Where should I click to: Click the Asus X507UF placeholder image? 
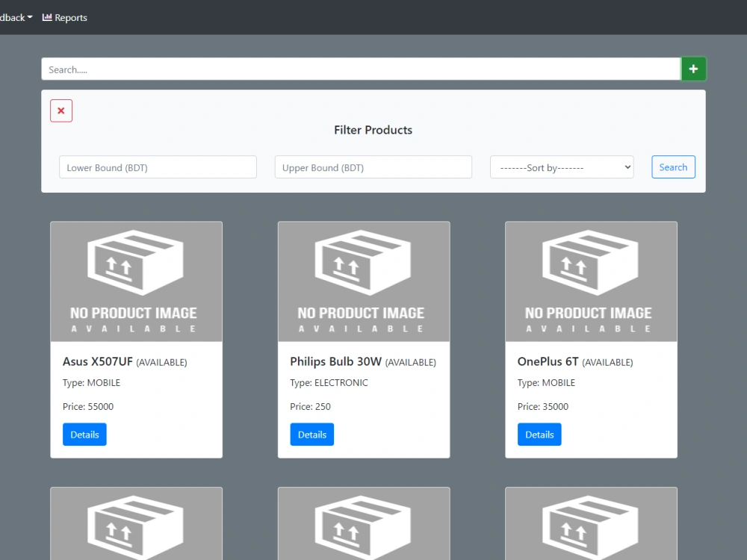click(136, 281)
